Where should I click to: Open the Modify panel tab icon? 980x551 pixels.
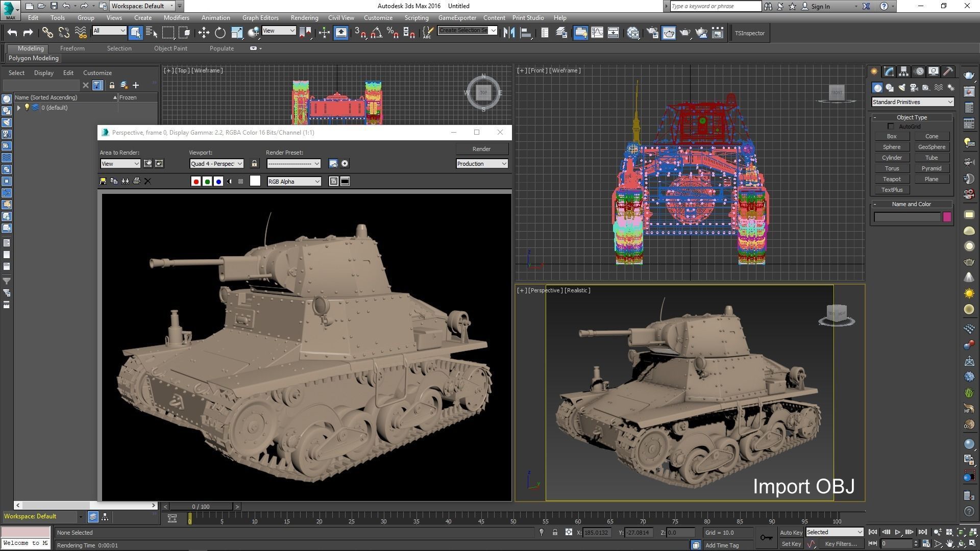coord(889,71)
